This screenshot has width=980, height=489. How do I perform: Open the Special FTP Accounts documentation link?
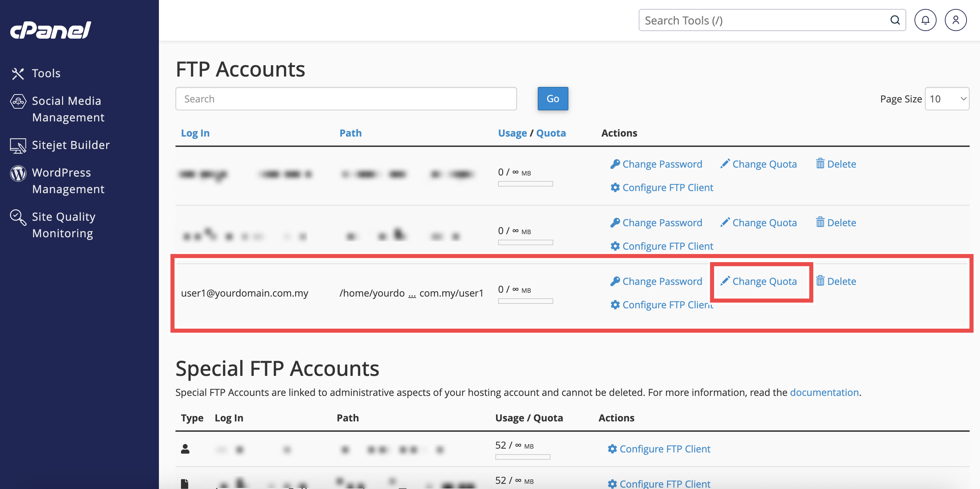[x=824, y=392]
